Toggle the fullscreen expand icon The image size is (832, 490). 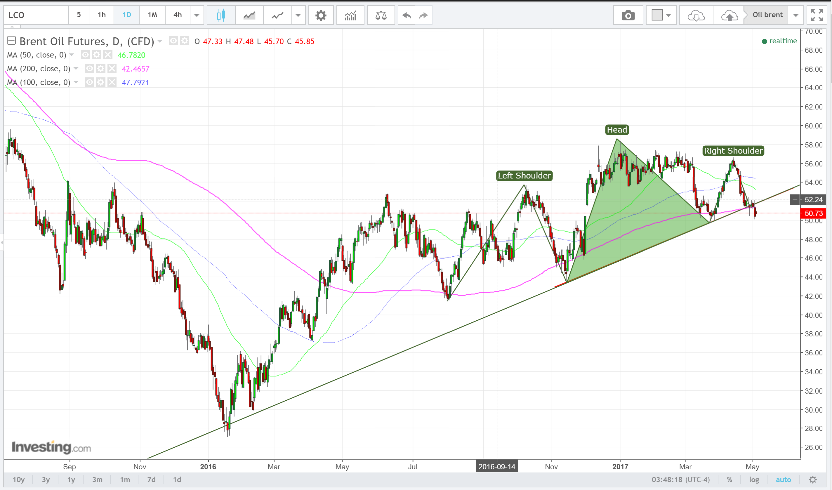click(817, 15)
